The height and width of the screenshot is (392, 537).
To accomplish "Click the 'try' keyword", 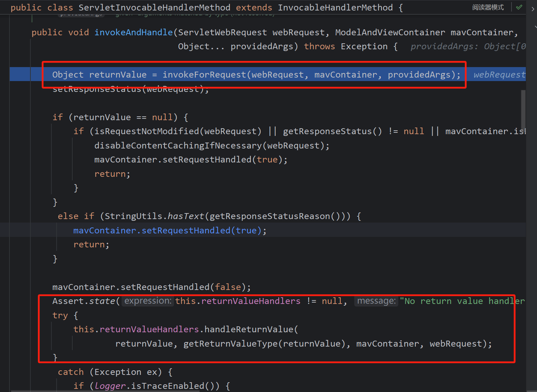I will point(60,315).
